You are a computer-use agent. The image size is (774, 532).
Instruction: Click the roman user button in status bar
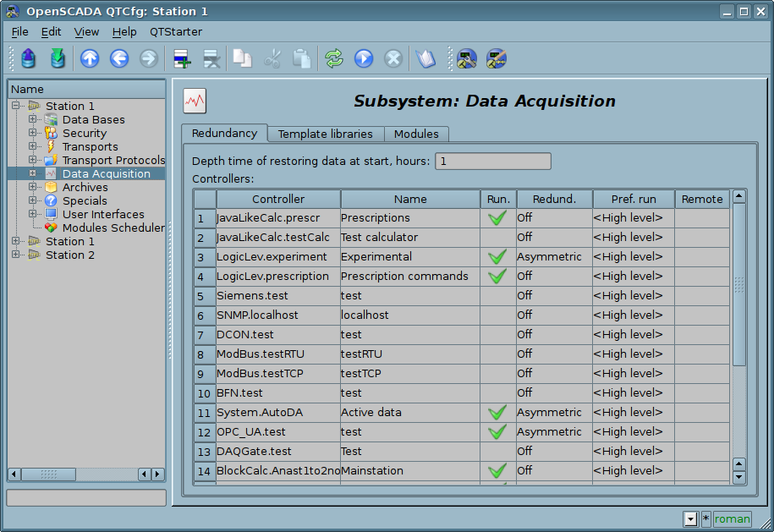click(x=732, y=518)
